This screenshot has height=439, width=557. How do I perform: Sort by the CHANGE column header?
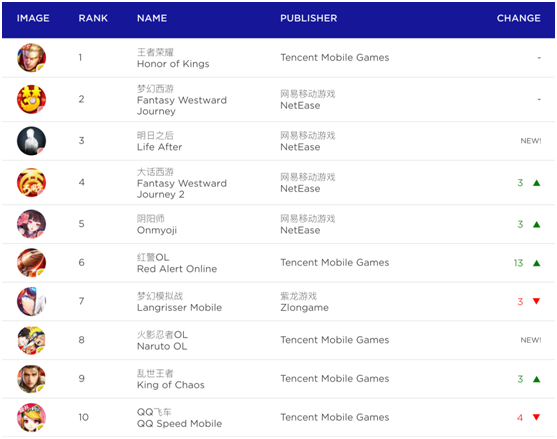click(x=519, y=18)
